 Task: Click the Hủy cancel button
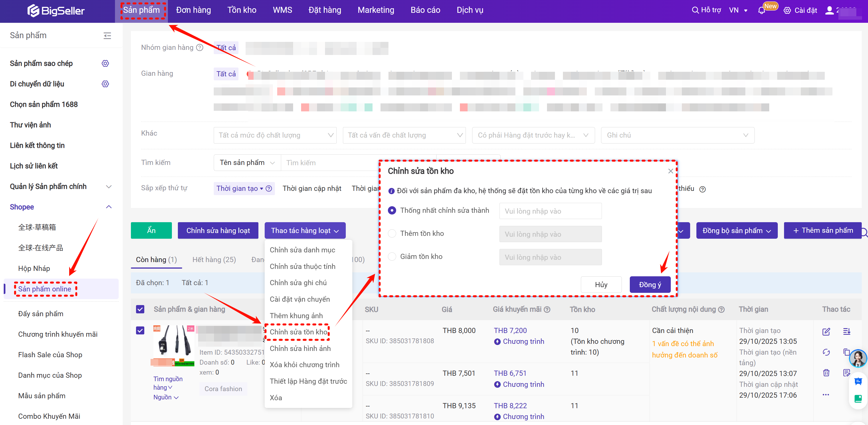tap(601, 285)
